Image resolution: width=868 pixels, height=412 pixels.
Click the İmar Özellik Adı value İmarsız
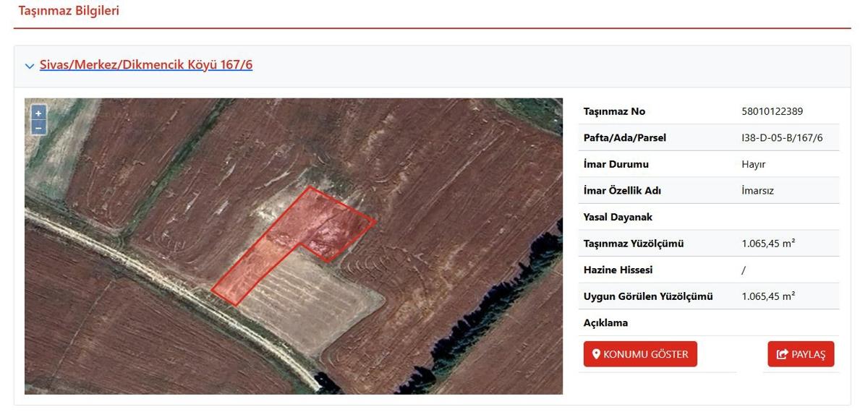pyautogui.click(x=757, y=191)
